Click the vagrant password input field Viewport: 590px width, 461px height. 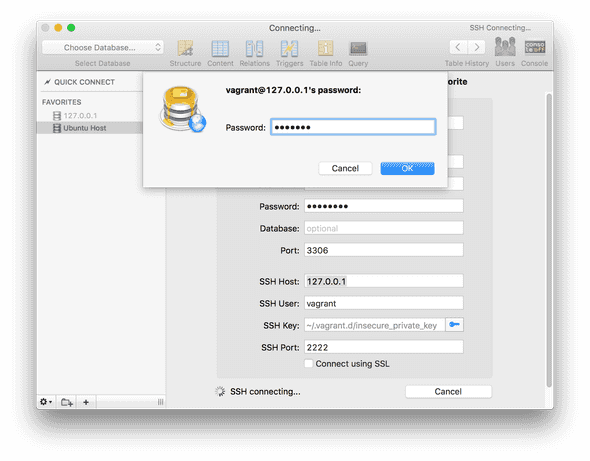coord(353,127)
